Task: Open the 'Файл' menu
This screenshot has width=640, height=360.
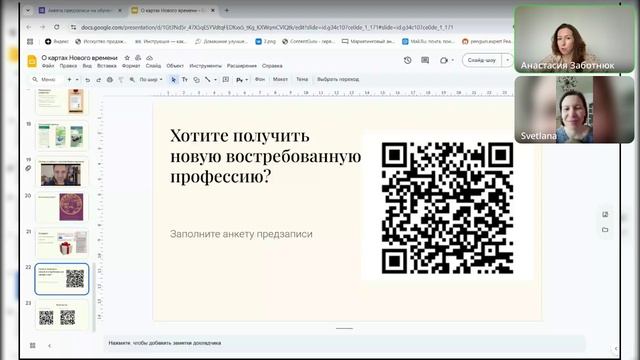Action: [48, 66]
